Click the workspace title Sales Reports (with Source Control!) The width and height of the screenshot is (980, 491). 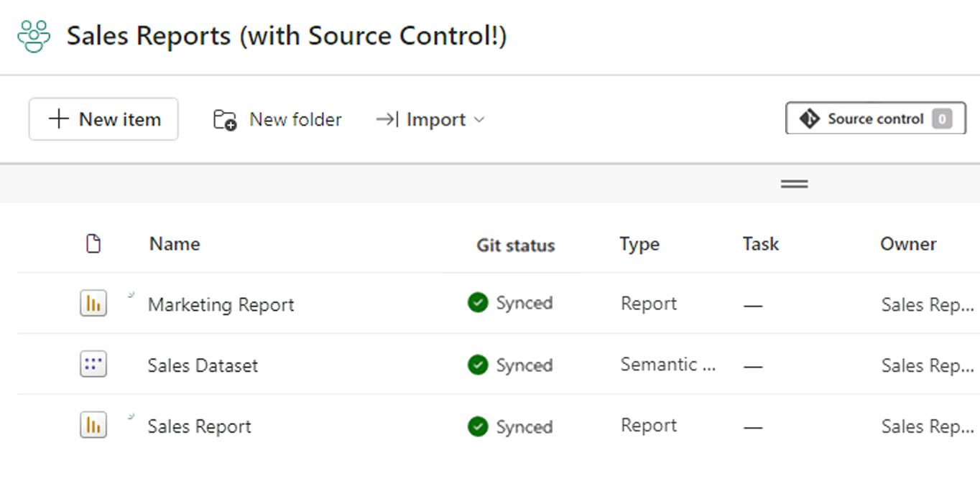point(287,36)
